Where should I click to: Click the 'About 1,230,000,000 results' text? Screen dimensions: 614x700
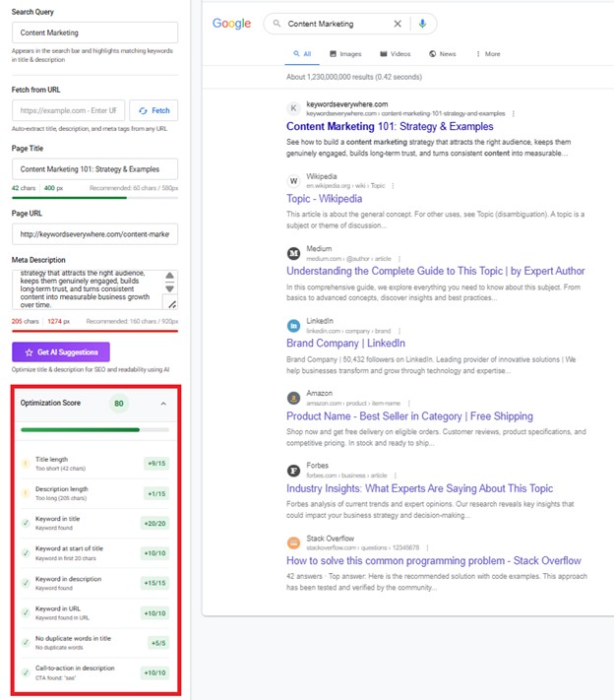click(354, 77)
